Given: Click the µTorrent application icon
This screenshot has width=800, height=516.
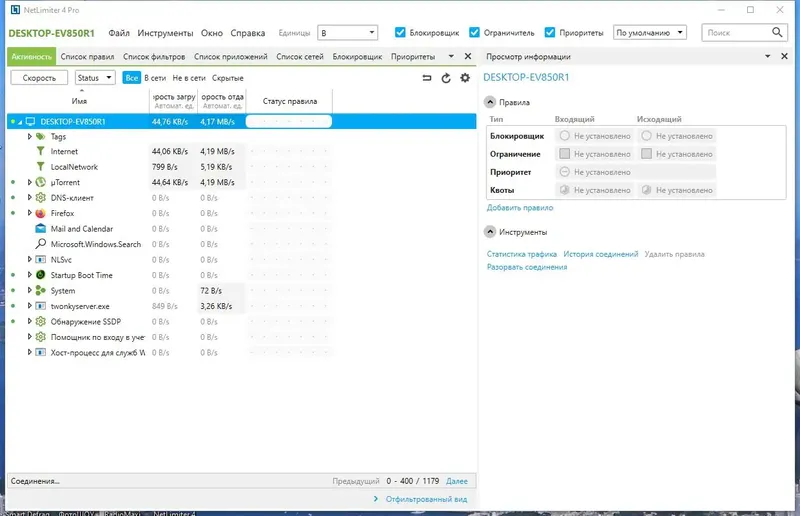Looking at the screenshot, I should [40, 182].
